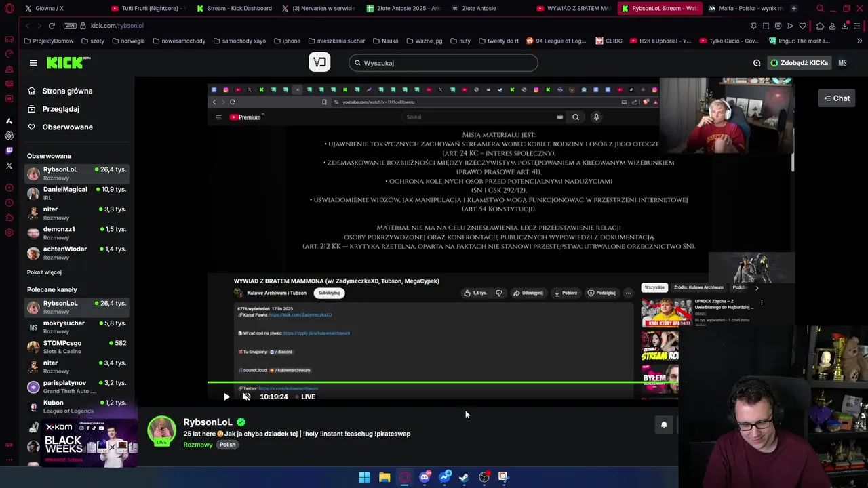
Task: Open the snapshot tool icon
Action: [x=766, y=26]
